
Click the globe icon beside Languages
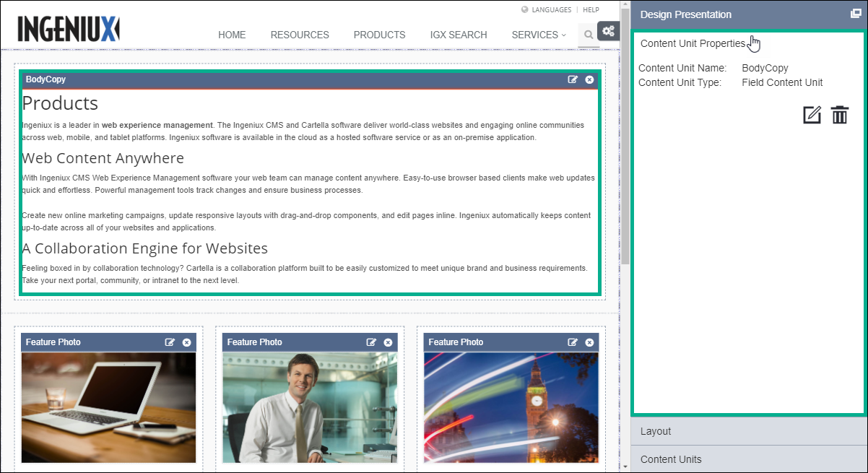point(524,10)
